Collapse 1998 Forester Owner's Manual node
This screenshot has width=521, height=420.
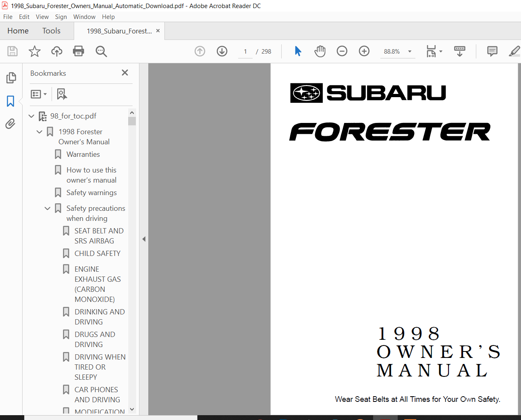(39, 132)
